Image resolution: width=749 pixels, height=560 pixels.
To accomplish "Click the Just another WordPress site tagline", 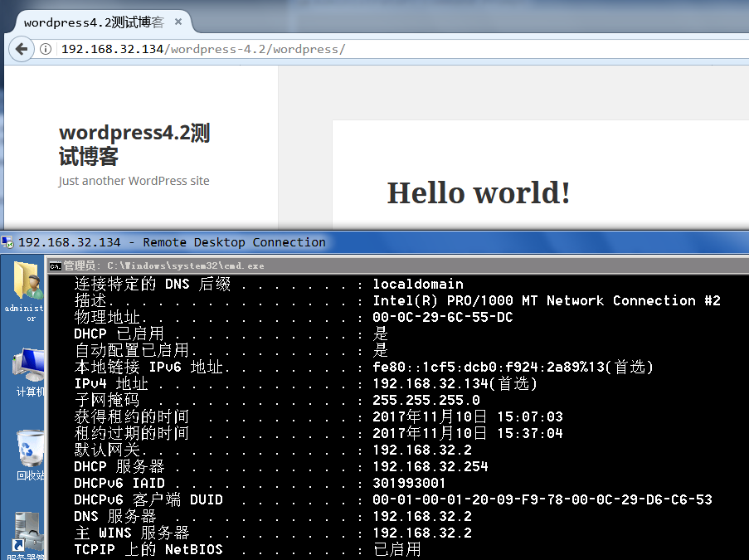I will click(x=134, y=181).
